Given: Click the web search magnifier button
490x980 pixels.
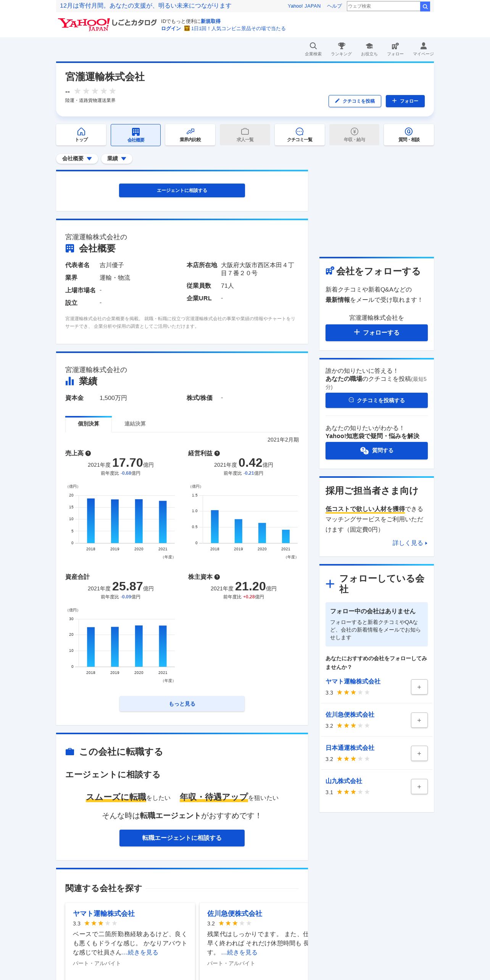Looking at the screenshot, I should (425, 6).
